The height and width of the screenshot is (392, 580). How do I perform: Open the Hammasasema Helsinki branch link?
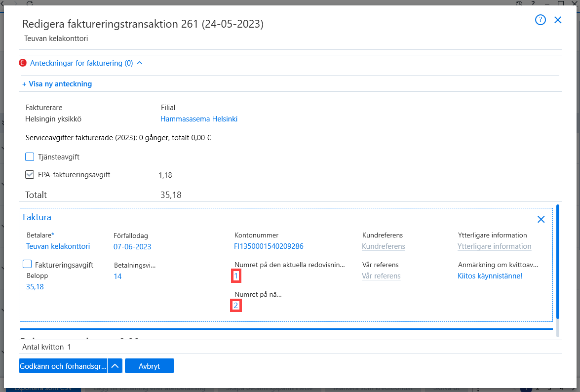pyautogui.click(x=199, y=119)
